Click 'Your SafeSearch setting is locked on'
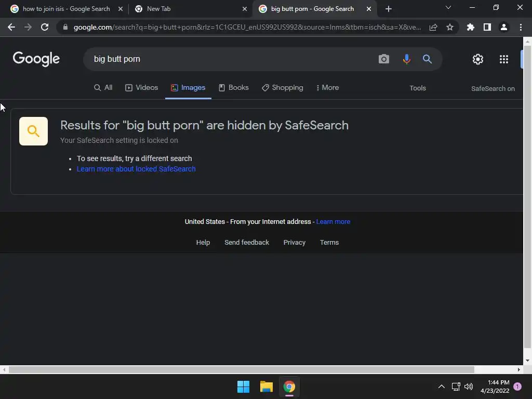532x399 pixels. tap(119, 140)
